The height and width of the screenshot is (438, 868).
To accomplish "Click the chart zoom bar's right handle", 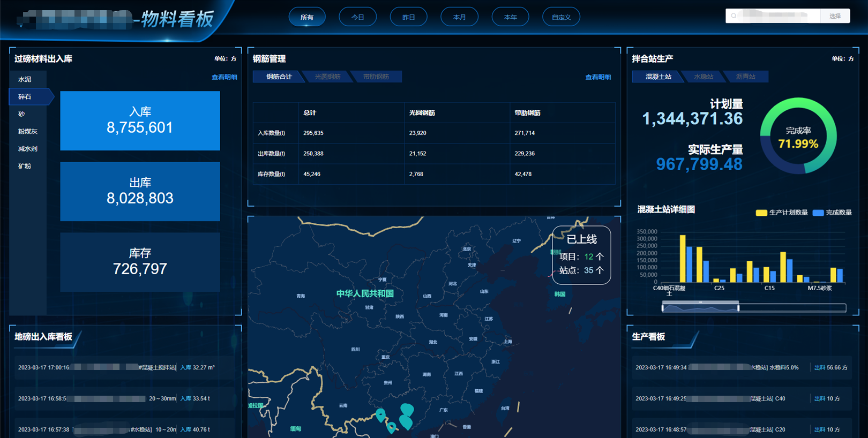I will [x=738, y=307].
